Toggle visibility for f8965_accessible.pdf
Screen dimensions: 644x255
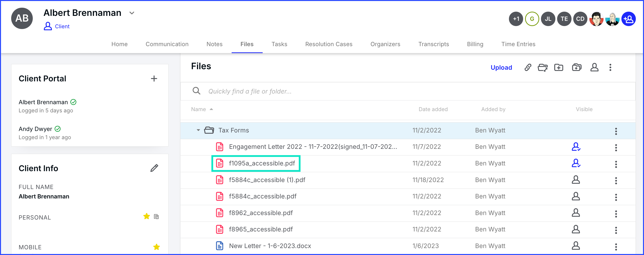click(x=575, y=229)
